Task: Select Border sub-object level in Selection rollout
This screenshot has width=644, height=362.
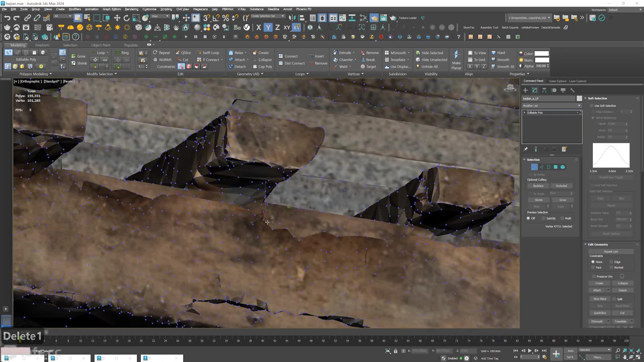Action: click(x=548, y=167)
